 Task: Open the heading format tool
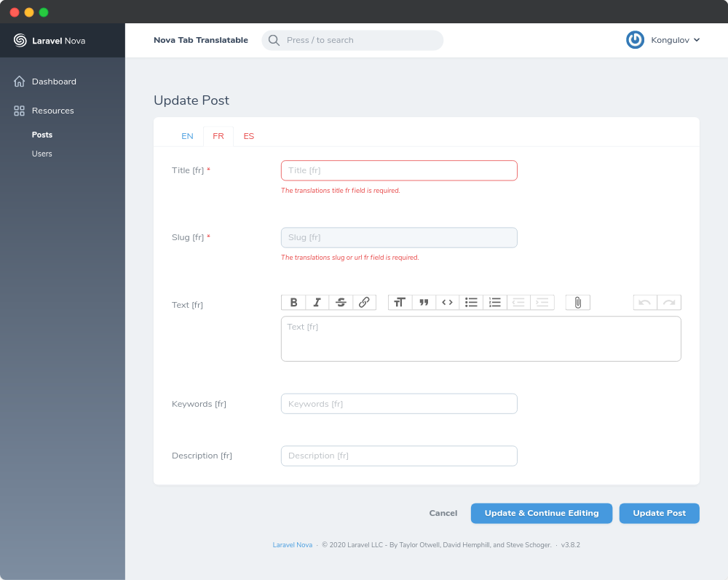(400, 302)
